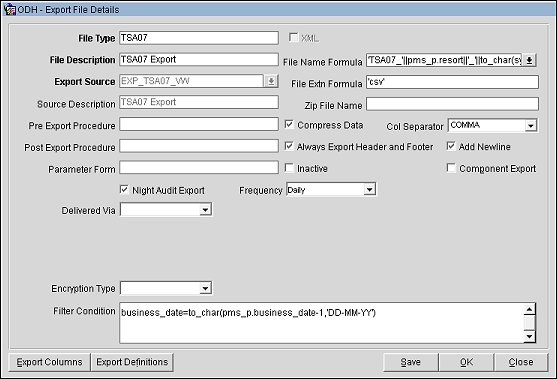Focus the Pre Export Procedure field
Image resolution: width=557 pixels, height=379 pixels.
[x=199, y=124]
